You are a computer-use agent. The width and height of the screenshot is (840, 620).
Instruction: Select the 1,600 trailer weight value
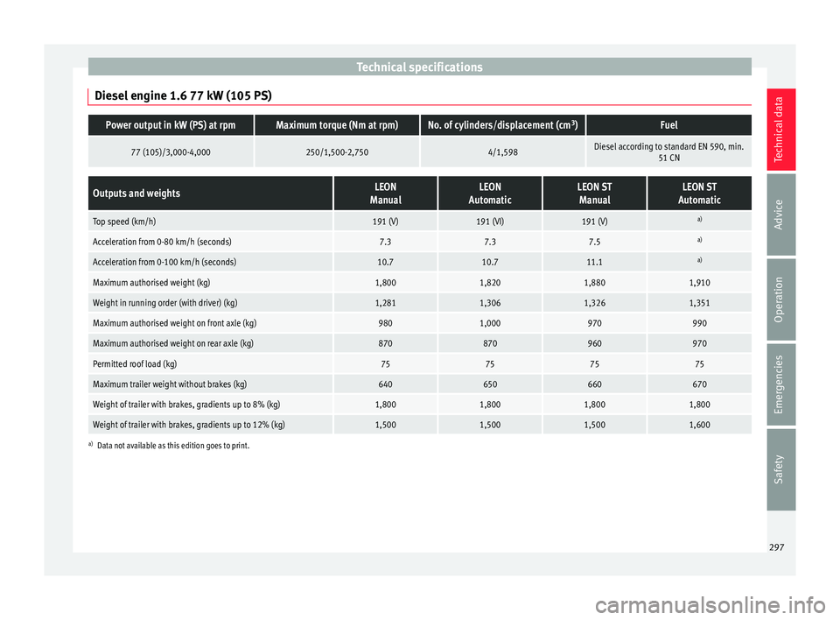pos(700,426)
